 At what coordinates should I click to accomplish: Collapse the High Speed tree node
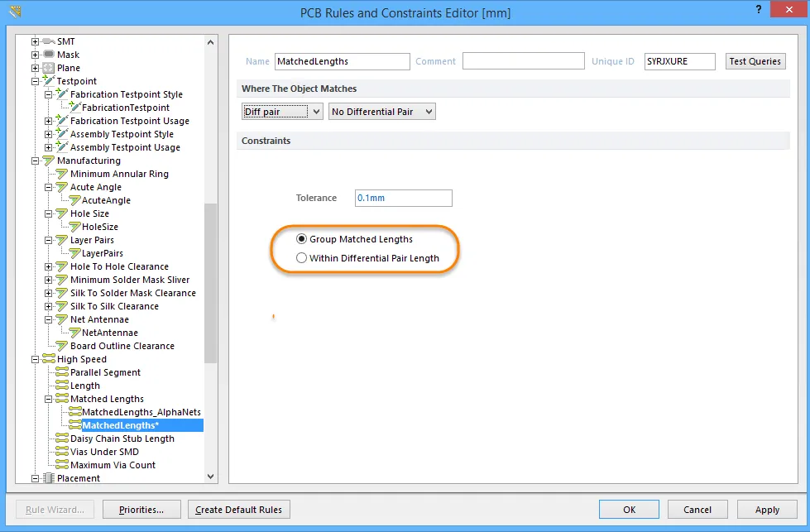[x=35, y=359]
